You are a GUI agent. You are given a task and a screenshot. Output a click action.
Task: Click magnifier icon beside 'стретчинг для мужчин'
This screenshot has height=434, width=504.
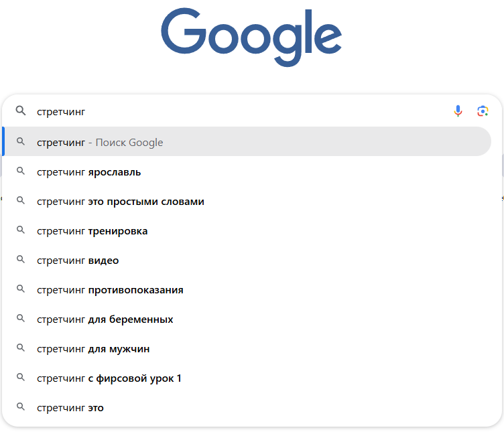pos(21,348)
